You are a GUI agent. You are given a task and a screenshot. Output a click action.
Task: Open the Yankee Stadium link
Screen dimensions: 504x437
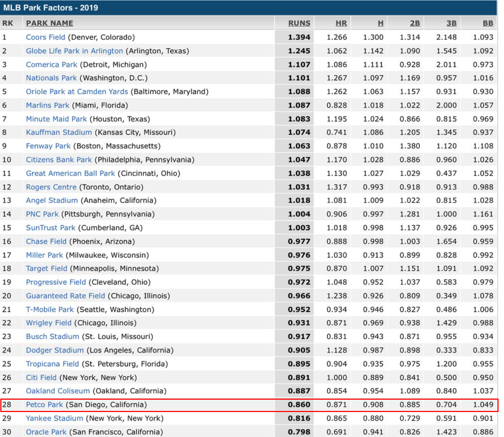coord(54,419)
